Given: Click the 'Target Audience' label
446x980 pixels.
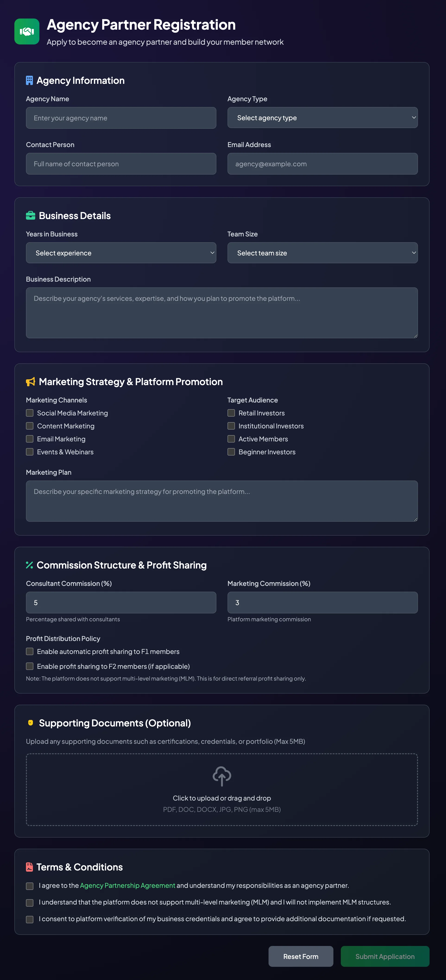Looking at the screenshot, I should coord(253,400).
